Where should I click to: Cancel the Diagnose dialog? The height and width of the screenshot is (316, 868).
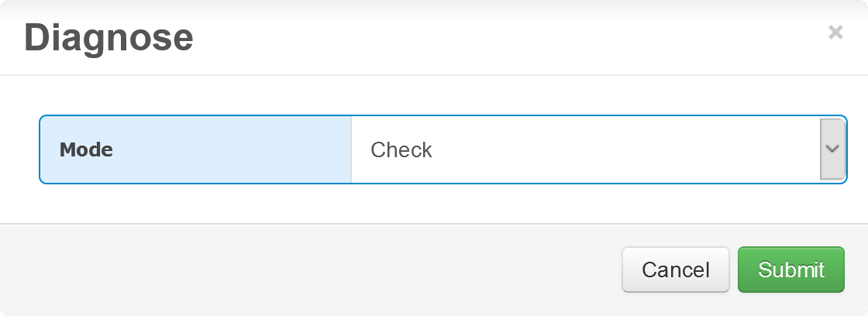(x=675, y=270)
